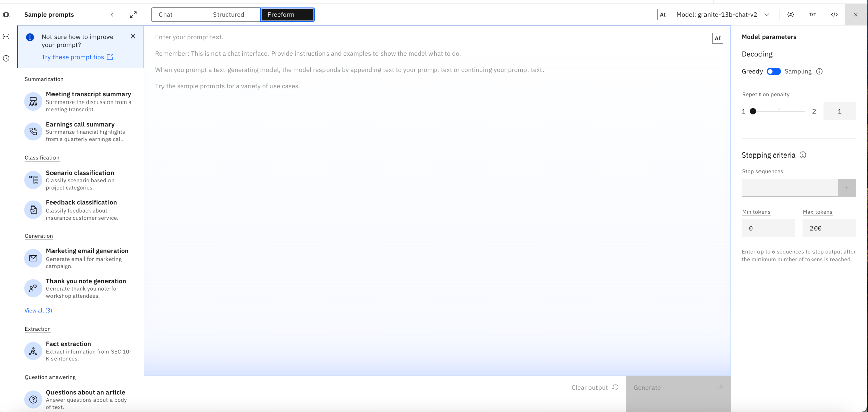This screenshot has height=412, width=868.
Task: Click Fact extraction icon
Action: click(x=33, y=351)
